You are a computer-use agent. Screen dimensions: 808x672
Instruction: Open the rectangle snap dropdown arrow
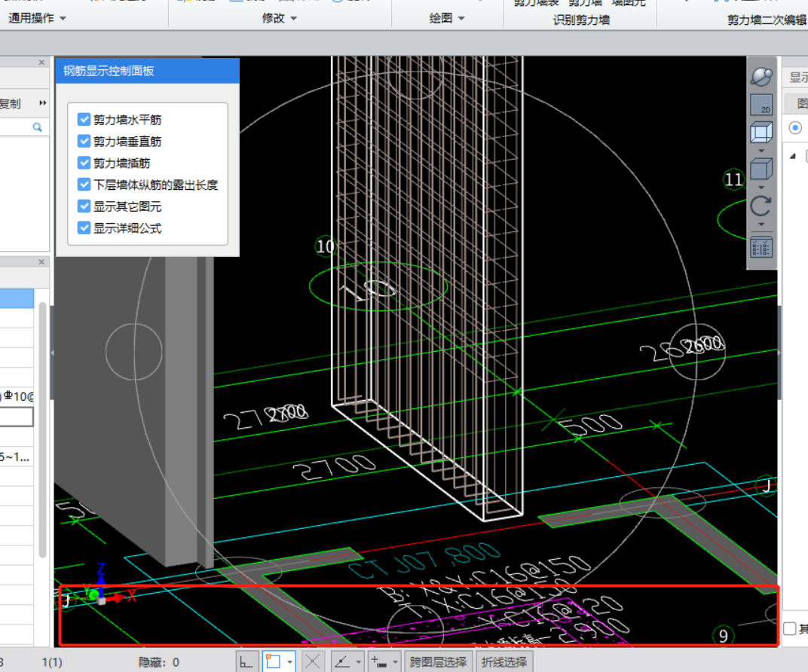click(290, 661)
